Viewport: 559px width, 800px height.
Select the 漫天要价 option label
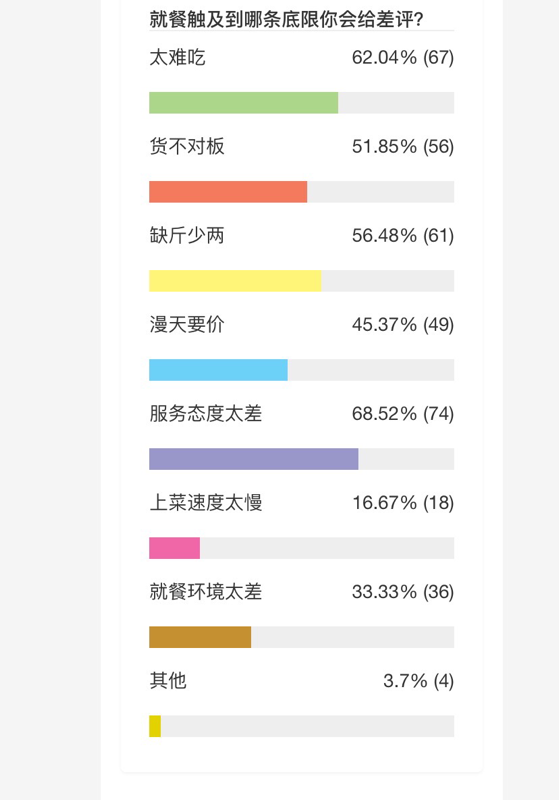(x=187, y=324)
